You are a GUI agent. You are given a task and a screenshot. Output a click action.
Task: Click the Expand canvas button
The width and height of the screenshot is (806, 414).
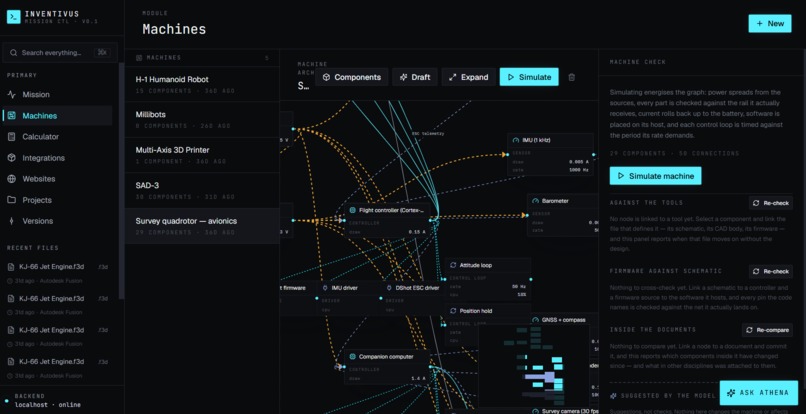(468, 77)
